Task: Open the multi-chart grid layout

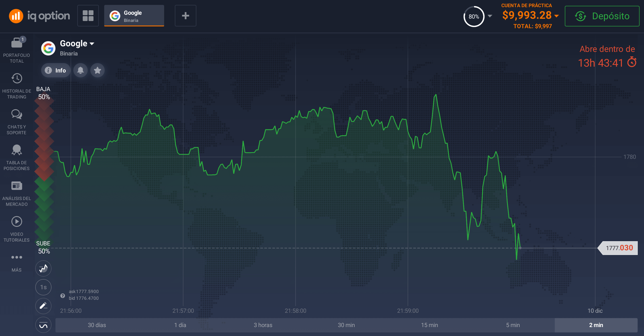Action: tap(88, 16)
